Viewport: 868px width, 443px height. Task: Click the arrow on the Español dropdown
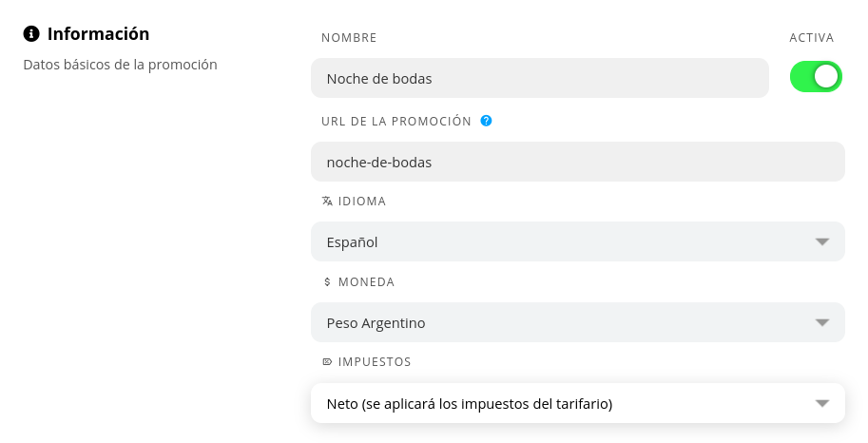[x=822, y=242]
